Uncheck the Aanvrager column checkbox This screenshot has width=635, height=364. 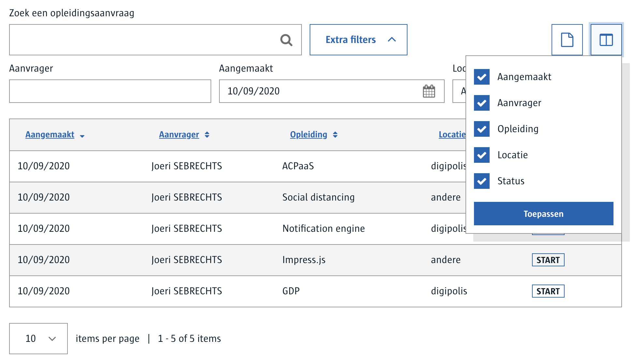pyautogui.click(x=482, y=103)
